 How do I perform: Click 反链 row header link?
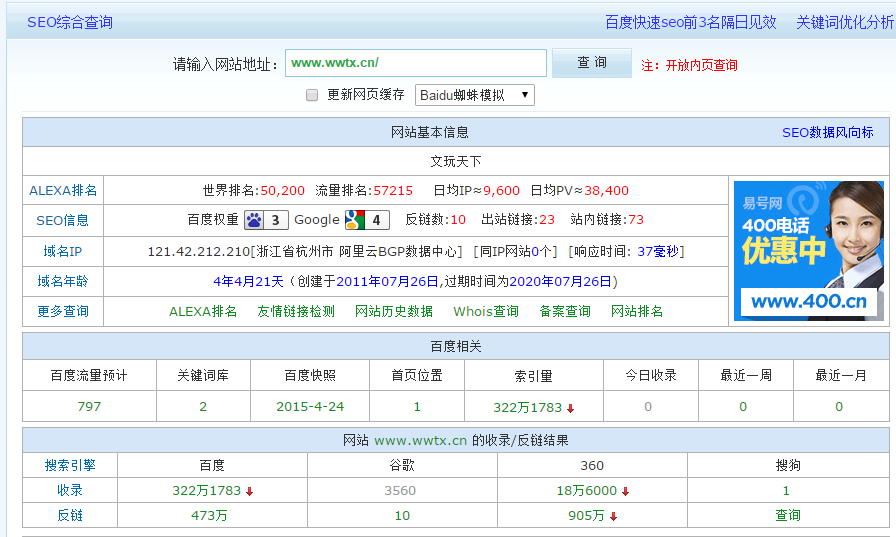[x=70, y=515]
